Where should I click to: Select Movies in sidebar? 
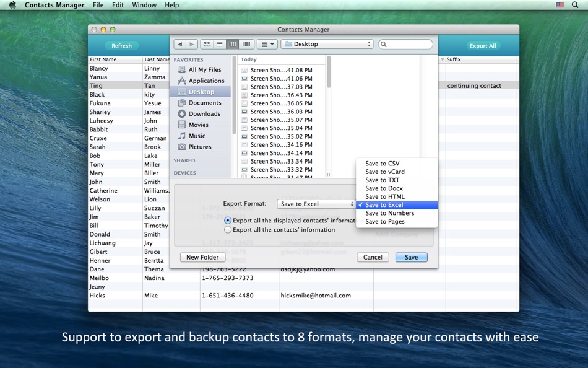(201, 125)
